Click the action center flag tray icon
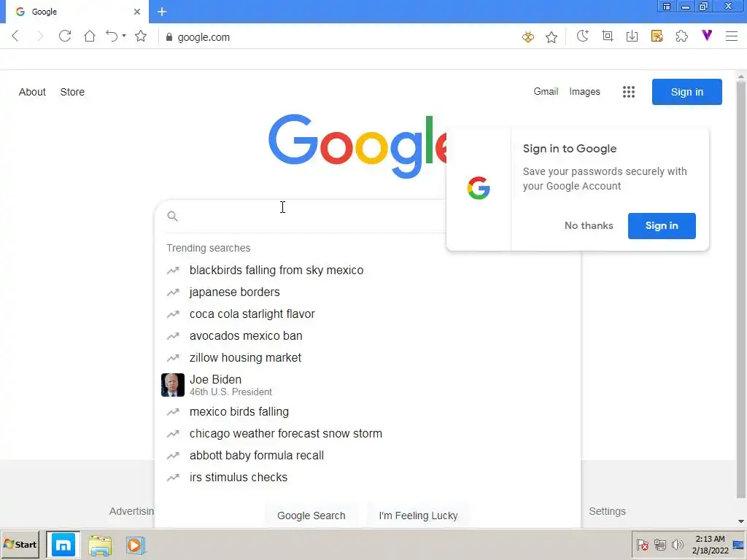The height and width of the screenshot is (560, 747). pos(642,545)
